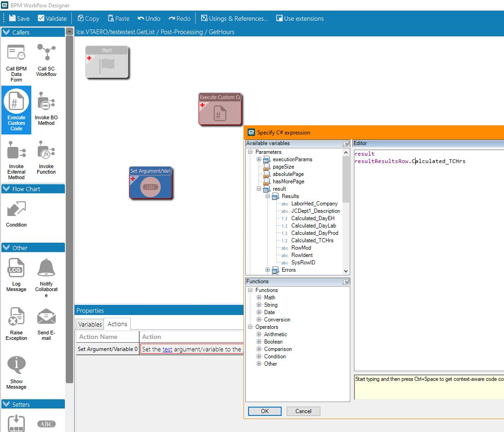Select hasMorePage parameter
Image resolution: width=504 pixels, height=432 pixels.
[288, 181]
